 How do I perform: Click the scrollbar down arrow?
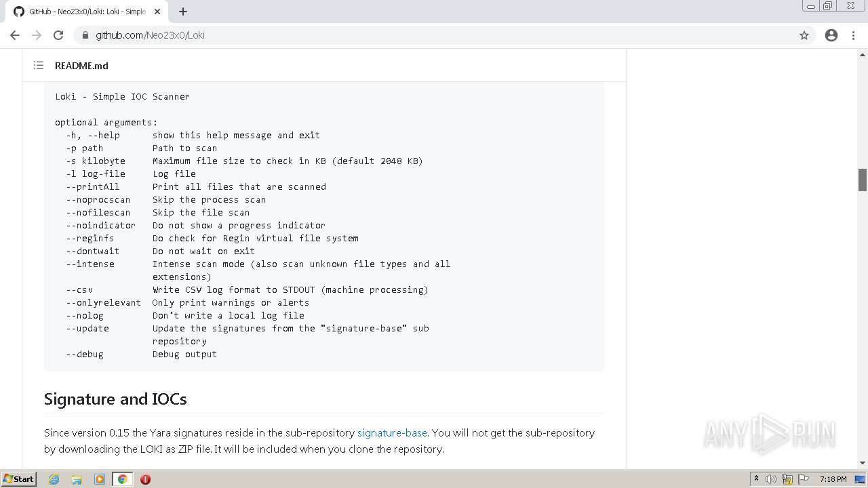[x=863, y=463]
